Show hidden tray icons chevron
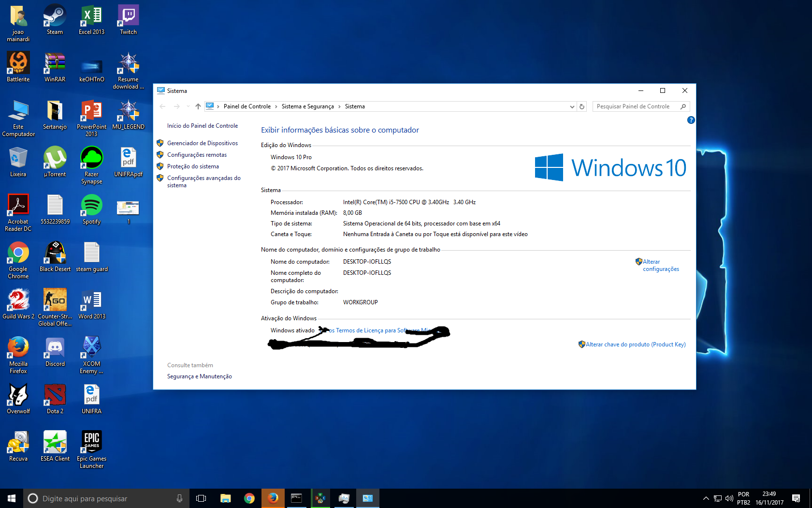 [x=706, y=498]
